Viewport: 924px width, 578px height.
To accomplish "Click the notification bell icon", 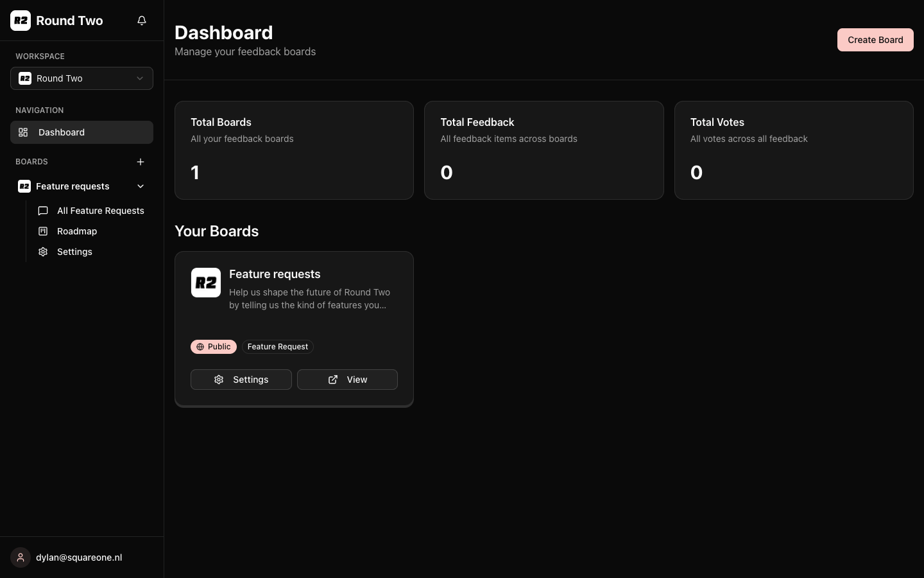I will tap(141, 20).
